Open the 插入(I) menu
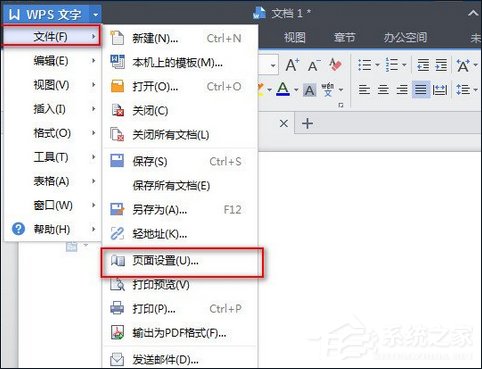The width and height of the screenshot is (482, 369). click(x=51, y=109)
